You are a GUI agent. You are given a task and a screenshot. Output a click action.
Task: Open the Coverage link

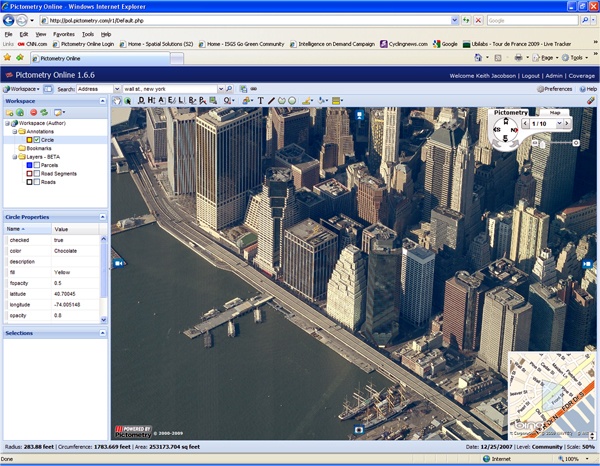[582, 76]
